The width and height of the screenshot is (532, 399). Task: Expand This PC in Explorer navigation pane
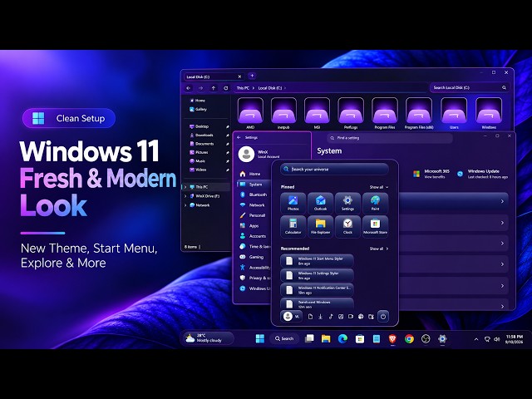[x=185, y=187]
